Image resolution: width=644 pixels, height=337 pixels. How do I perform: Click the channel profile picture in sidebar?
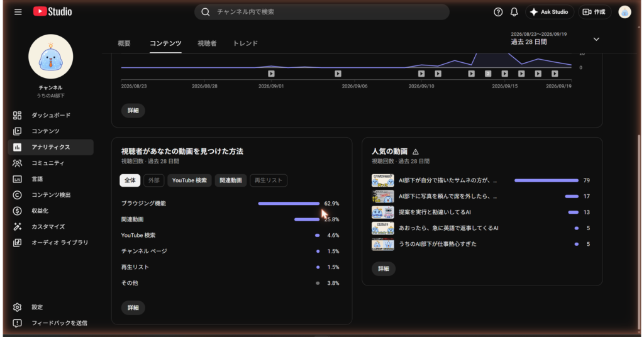[x=50, y=57]
